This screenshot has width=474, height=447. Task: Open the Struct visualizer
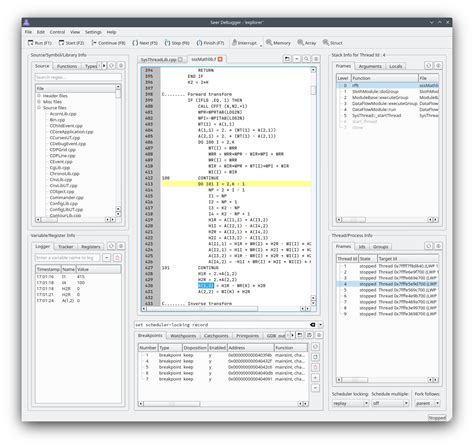point(333,43)
